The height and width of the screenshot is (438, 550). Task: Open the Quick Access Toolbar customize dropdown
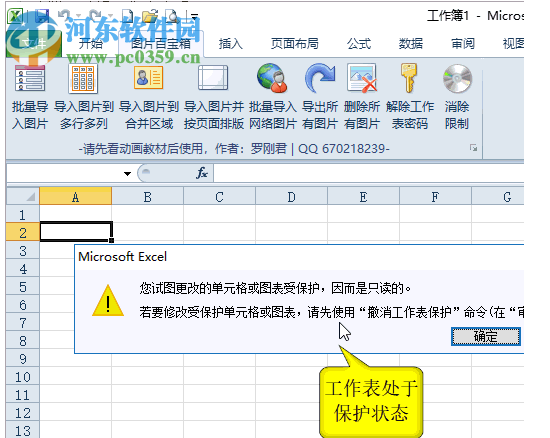click(195, 16)
